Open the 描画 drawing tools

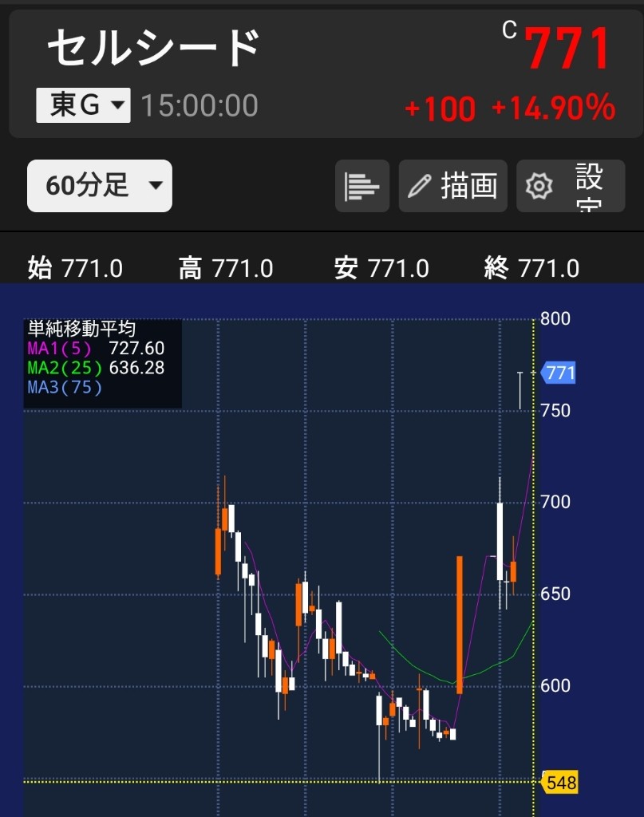pyautogui.click(x=452, y=186)
